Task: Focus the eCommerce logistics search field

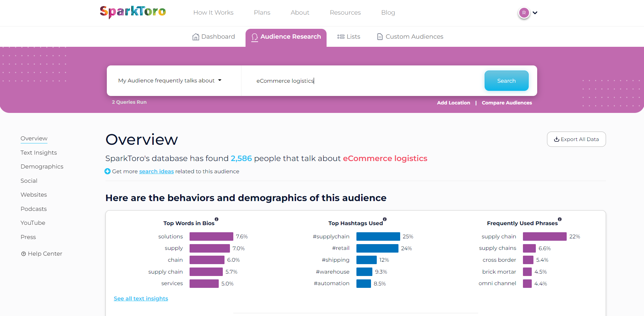Action: tap(363, 81)
